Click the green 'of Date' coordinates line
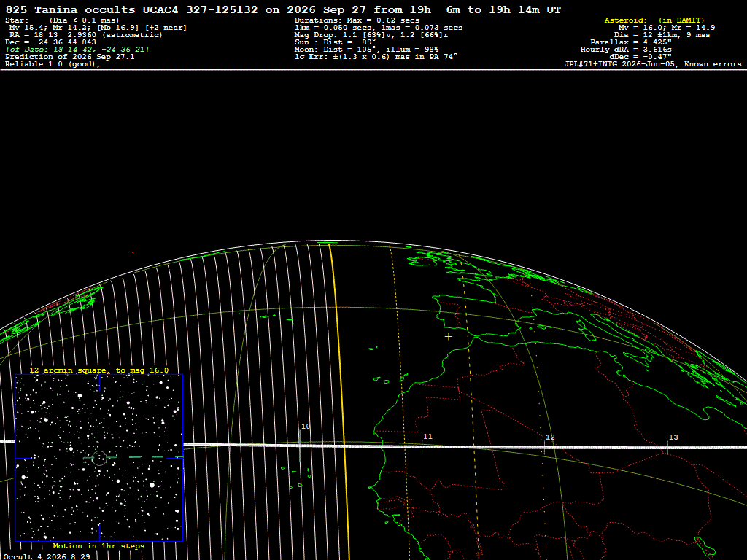Image resolution: width=747 pixels, height=560 pixels. [x=77, y=50]
